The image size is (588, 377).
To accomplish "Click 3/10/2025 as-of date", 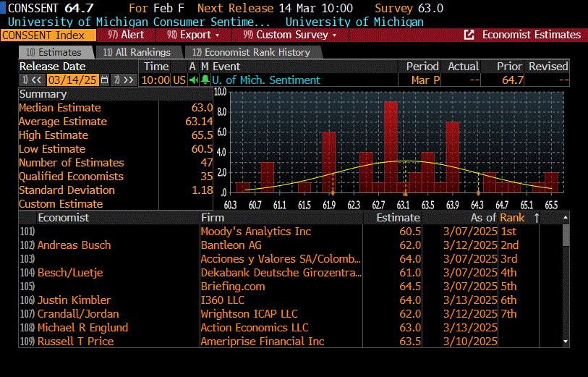I will tap(470, 342).
